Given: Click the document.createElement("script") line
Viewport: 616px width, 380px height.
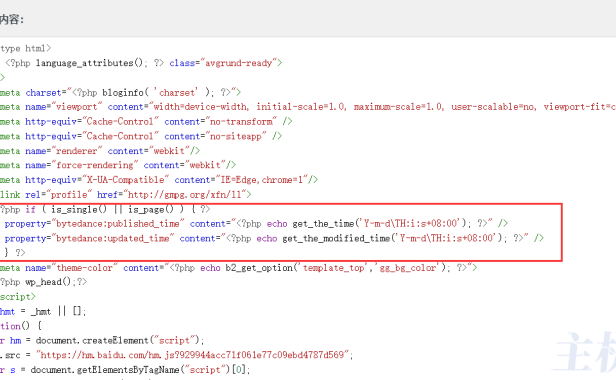Looking at the screenshot, I should click(x=102, y=340).
